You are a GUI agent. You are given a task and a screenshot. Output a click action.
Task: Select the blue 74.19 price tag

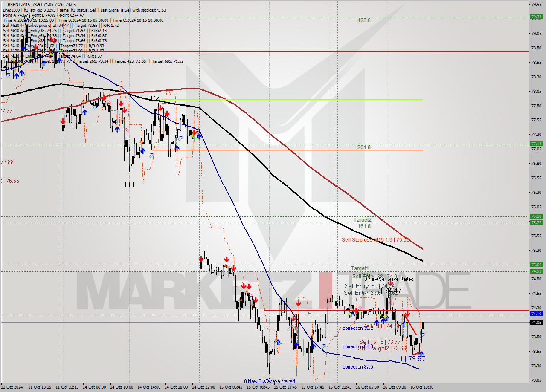536,314
